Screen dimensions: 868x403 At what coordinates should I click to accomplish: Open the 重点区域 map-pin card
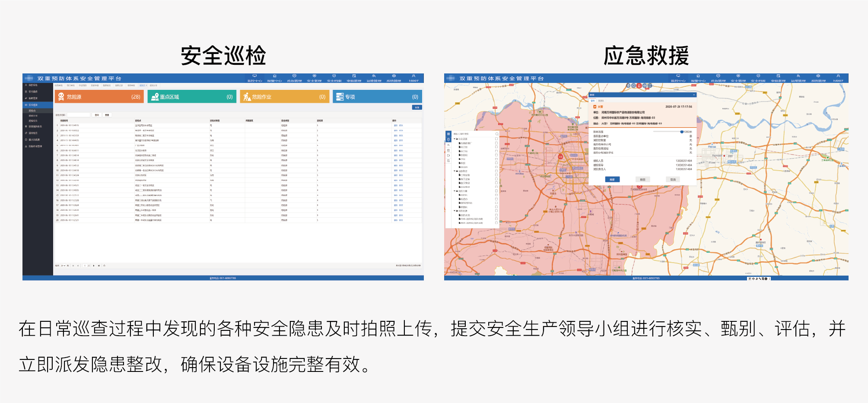tap(192, 96)
